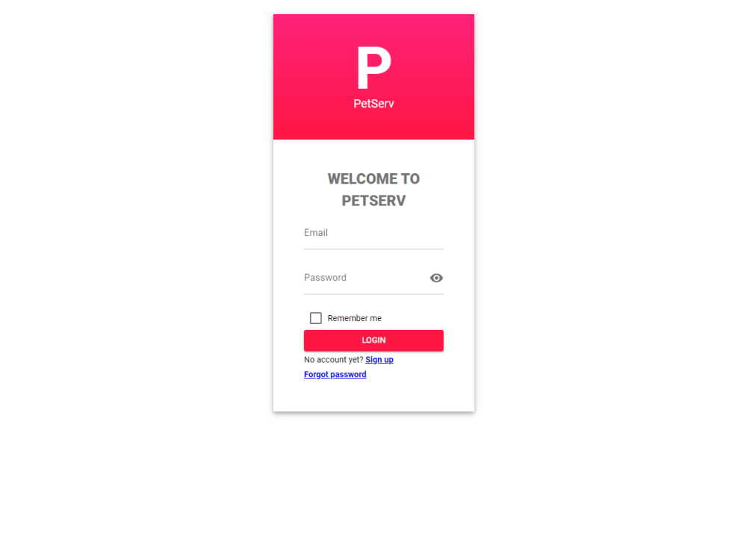This screenshot has width=747, height=560.
Task: Open the Forgot password link
Action: pyautogui.click(x=335, y=374)
